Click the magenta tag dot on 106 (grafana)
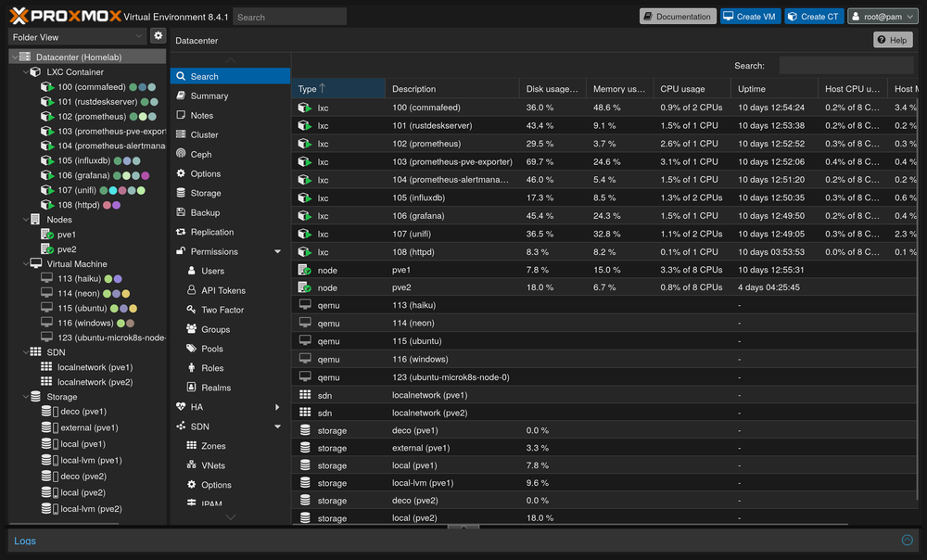Image resolution: width=927 pixels, height=560 pixels. coord(146,175)
